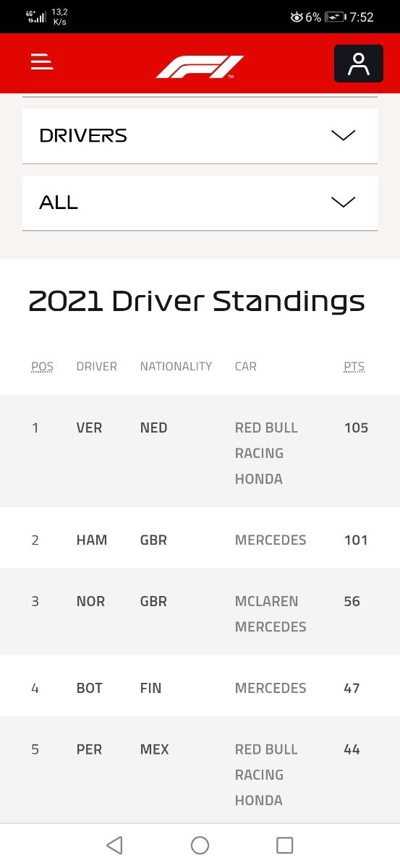This screenshot has width=400, height=868.
Task: Tap the Android recent apps square
Action: point(285,845)
